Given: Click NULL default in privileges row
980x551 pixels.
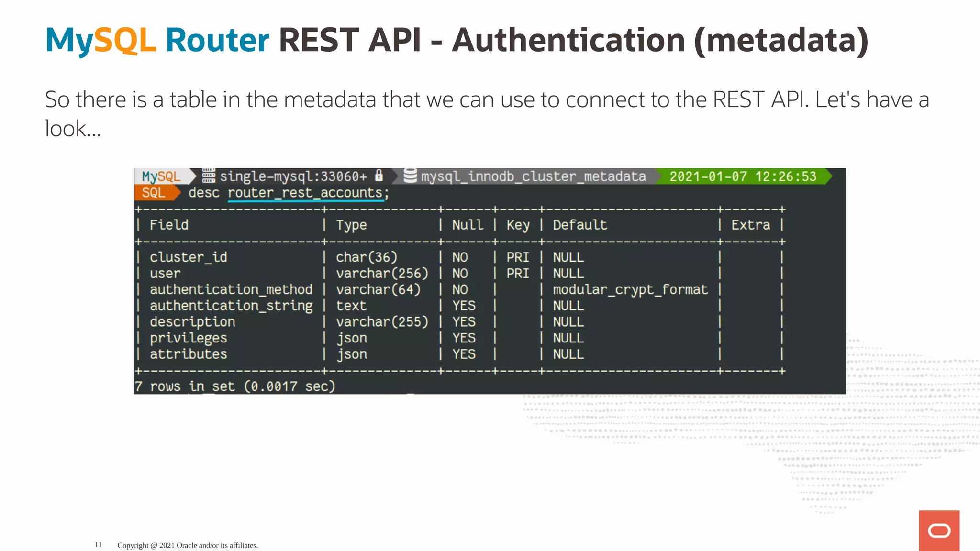Looking at the screenshot, I should pos(568,338).
